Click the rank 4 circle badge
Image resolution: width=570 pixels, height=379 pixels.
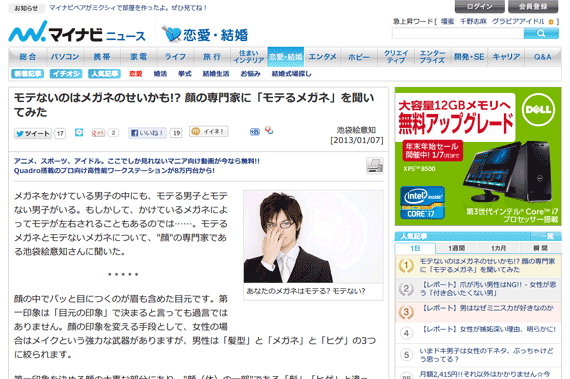tap(406, 333)
